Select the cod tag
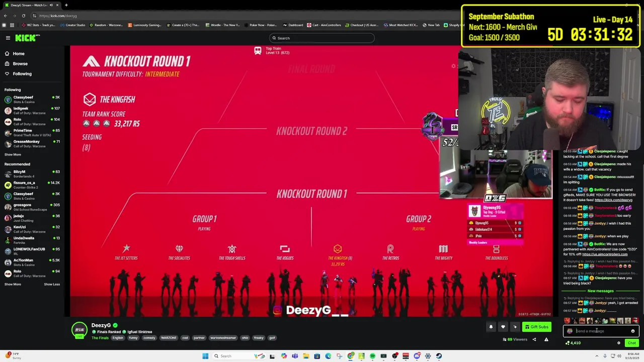Image resolution: width=644 pixels, height=362 pixels. coord(185,338)
